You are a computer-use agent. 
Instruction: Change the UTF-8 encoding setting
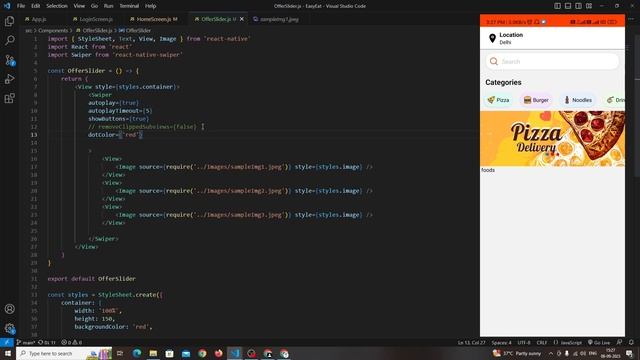point(524,342)
